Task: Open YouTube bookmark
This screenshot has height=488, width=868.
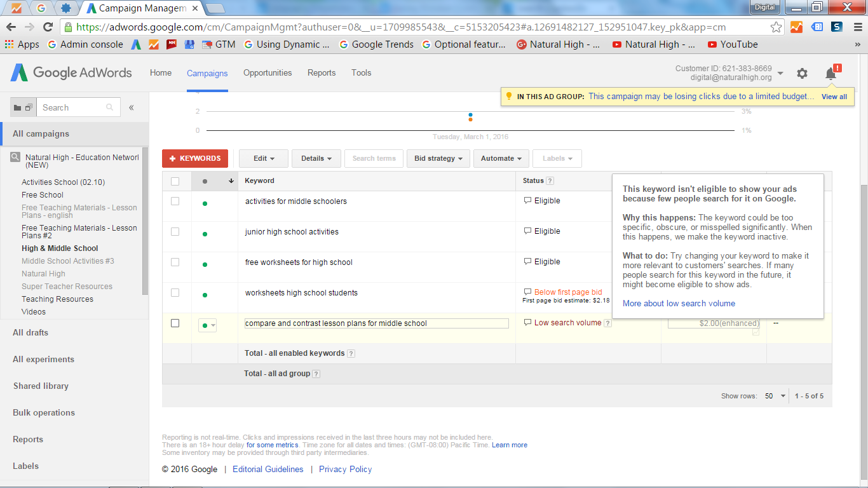Action: coord(732,44)
